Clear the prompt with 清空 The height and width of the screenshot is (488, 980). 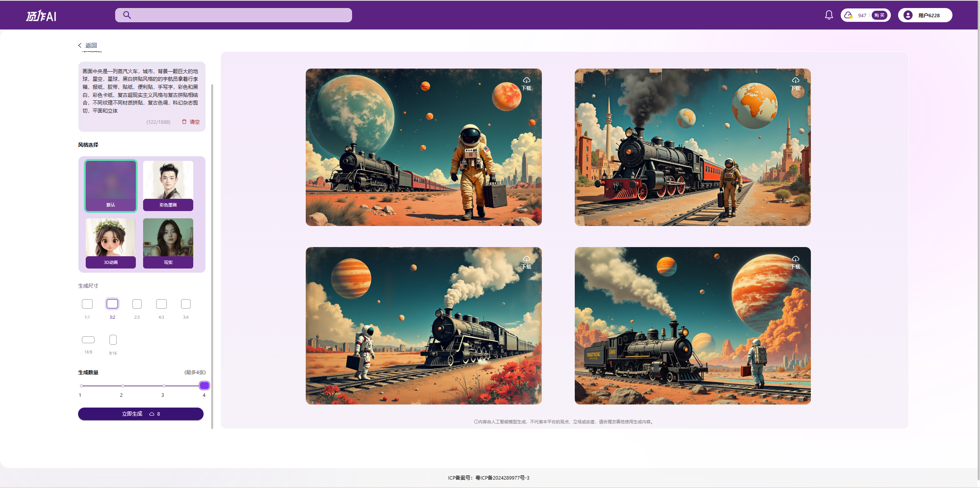pos(191,122)
